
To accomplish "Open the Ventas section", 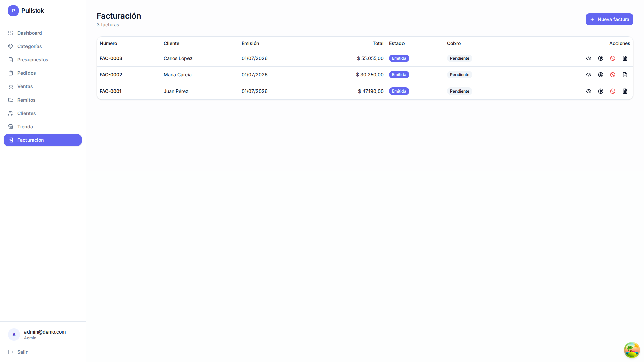I will pyautogui.click(x=43, y=86).
